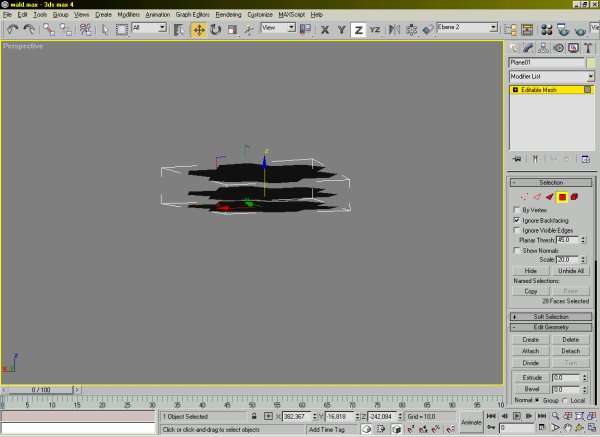Click the Plane01 object name field
The width and height of the screenshot is (600, 437).
click(546, 62)
